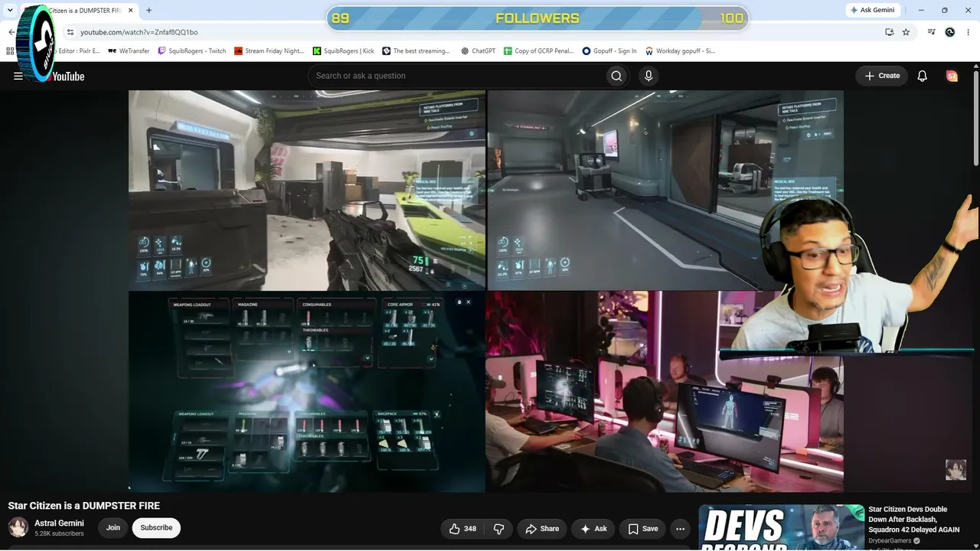
Task: Open the SquibRogers - Twitch bookmark
Action: tap(191, 51)
